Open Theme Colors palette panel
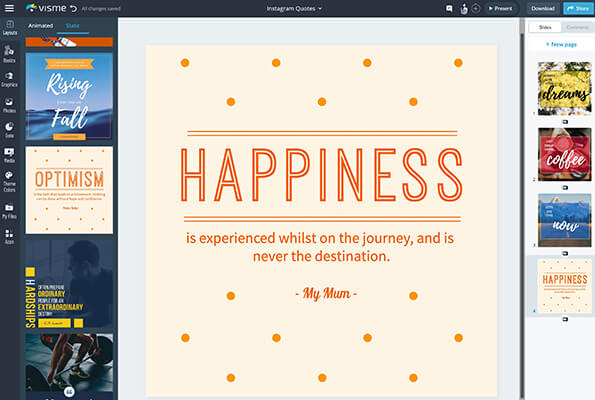Viewport: 595px width, 400px height. [x=9, y=181]
